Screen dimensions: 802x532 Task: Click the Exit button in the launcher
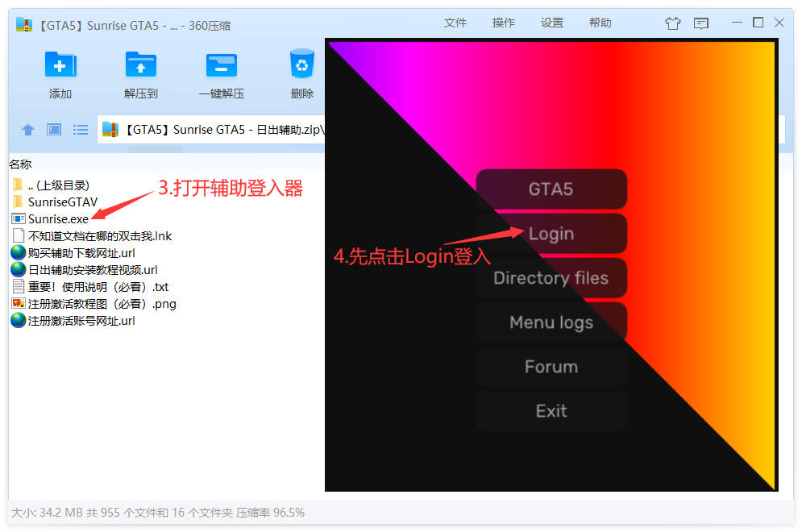point(551,411)
